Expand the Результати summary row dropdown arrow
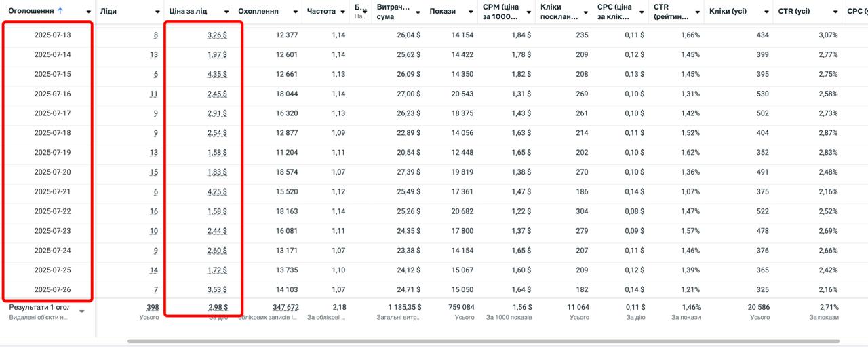Screen dimensions: 868x347 pos(82,312)
